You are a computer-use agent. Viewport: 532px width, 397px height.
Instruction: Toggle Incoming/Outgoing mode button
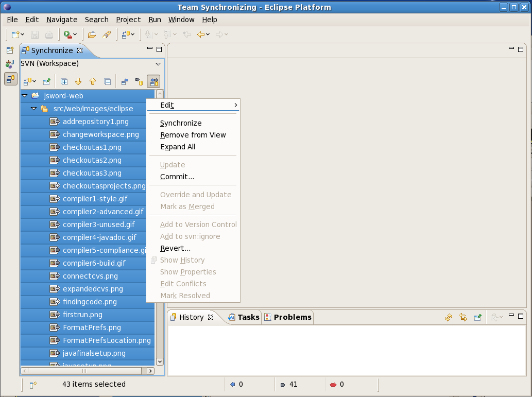coord(153,81)
